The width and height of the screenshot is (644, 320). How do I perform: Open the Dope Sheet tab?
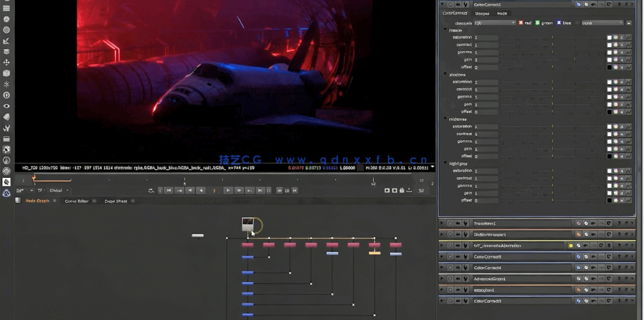[116, 201]
